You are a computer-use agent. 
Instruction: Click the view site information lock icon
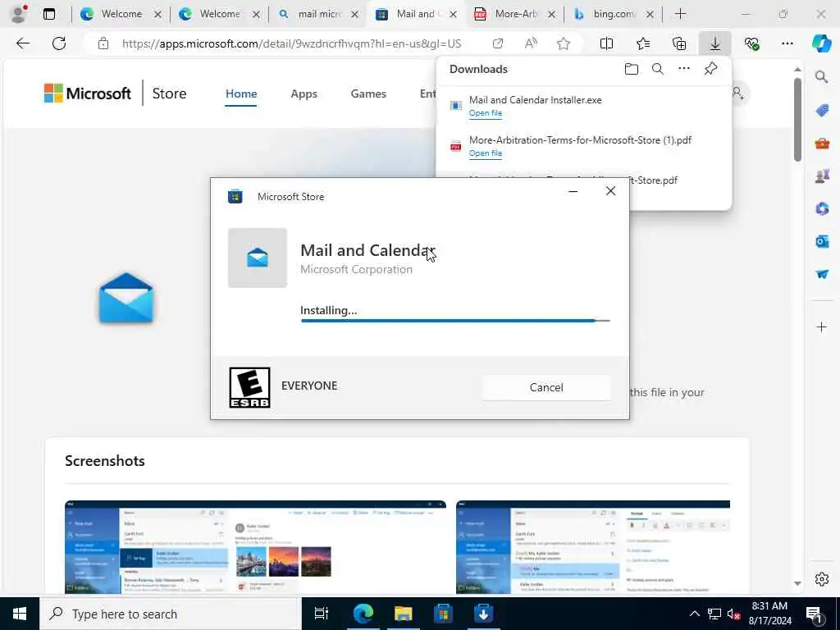pyautogui.click(x=103, y=43)
